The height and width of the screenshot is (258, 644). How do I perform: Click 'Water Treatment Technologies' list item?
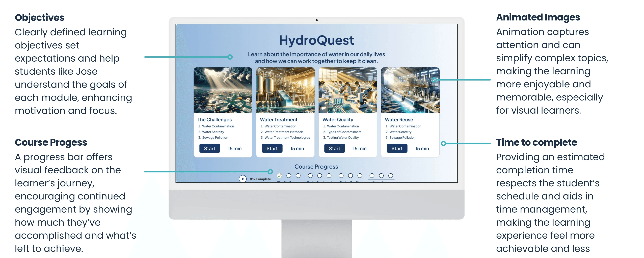[287, 138]
